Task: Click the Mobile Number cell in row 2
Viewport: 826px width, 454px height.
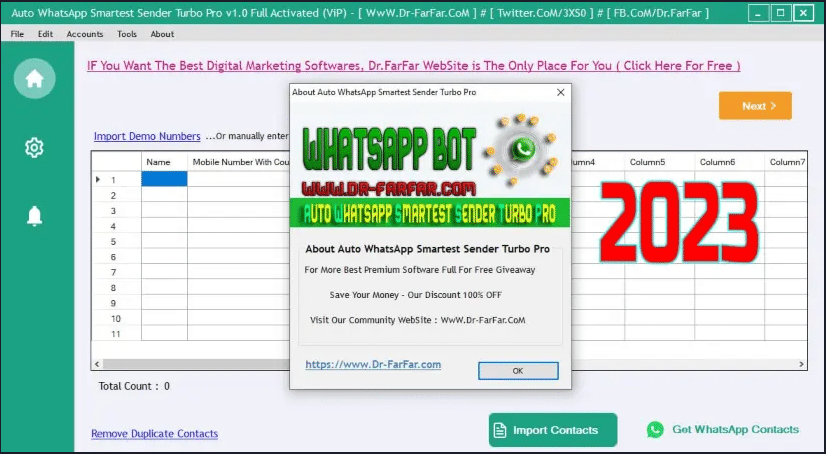Action: click(x=239, y=195)
